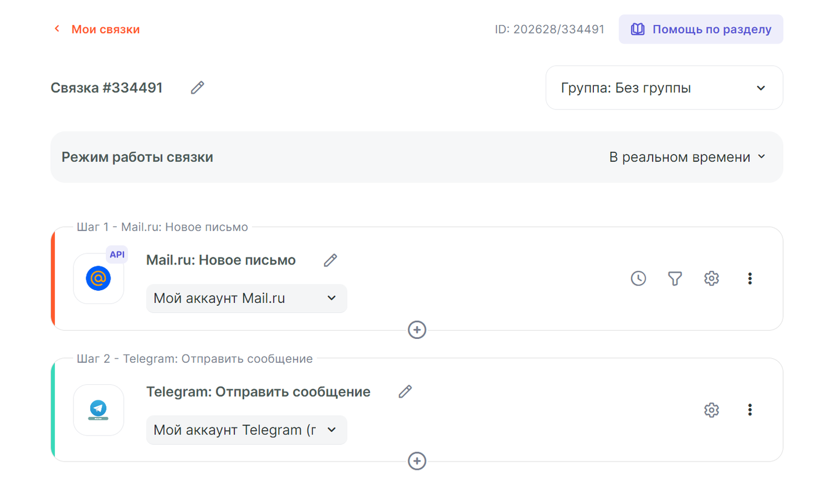Click the Связка #334491 title text
Screen dimensions: 826x504
pyautogui.click(x=106, y=88)
